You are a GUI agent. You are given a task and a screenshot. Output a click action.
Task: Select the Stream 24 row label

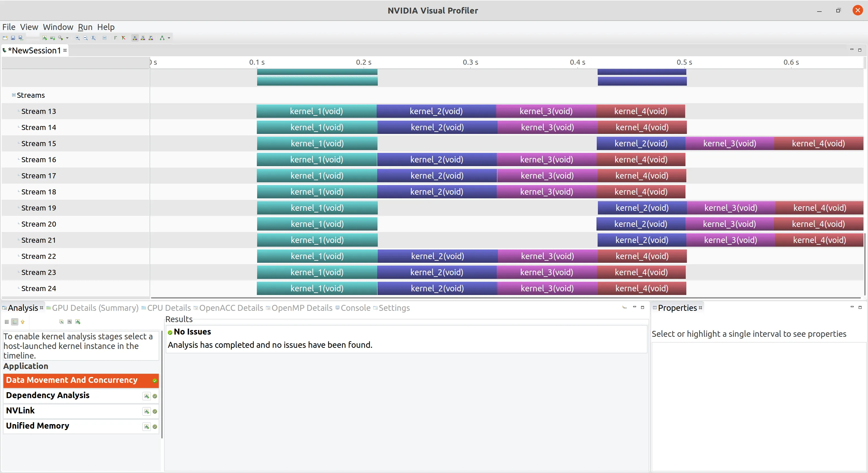click(x=38, y=289)
